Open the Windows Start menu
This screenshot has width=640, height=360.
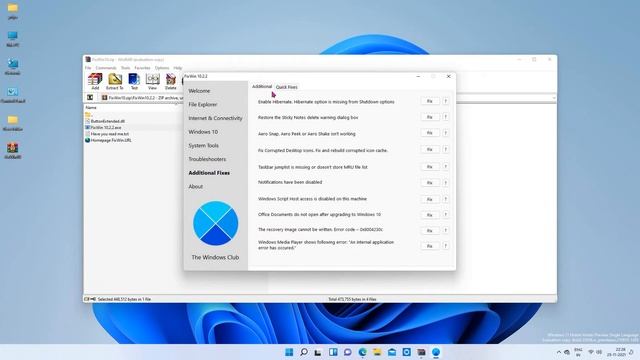coord(289,352)
